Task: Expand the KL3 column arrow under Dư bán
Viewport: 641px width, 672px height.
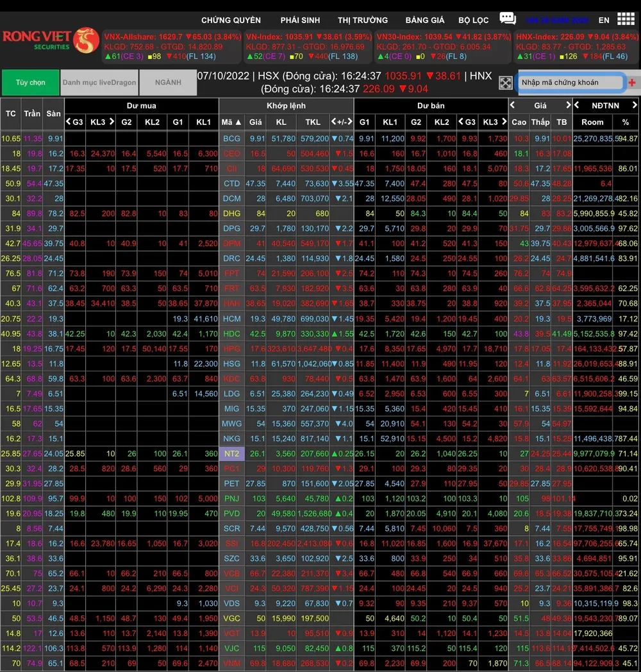Action: tap(503, 122)
